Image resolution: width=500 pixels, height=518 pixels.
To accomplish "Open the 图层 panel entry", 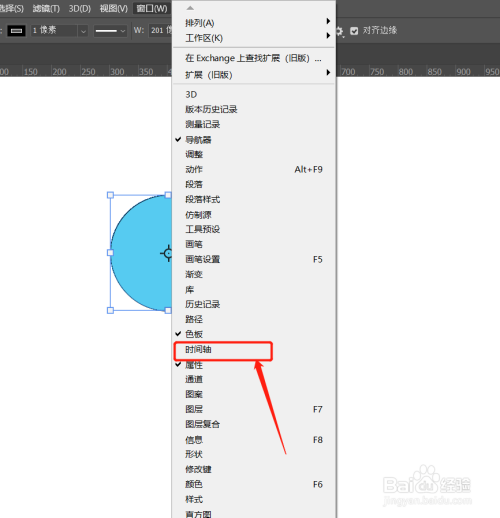I will pyautogui.click(x=254, y=409).
